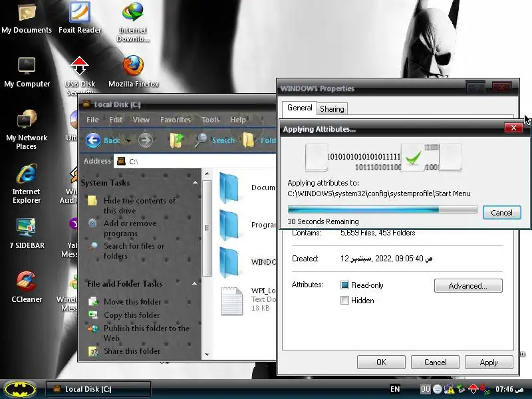Screen dimensions: 532x399
Task: Click the Add or remove programs task icon
Action: pyautogui.click(x=92, y=223)
